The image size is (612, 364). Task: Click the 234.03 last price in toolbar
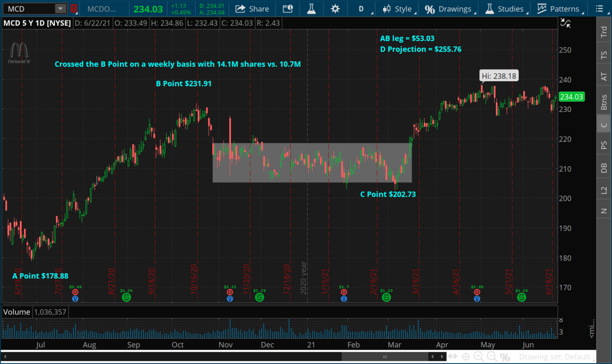click(148, 9)
